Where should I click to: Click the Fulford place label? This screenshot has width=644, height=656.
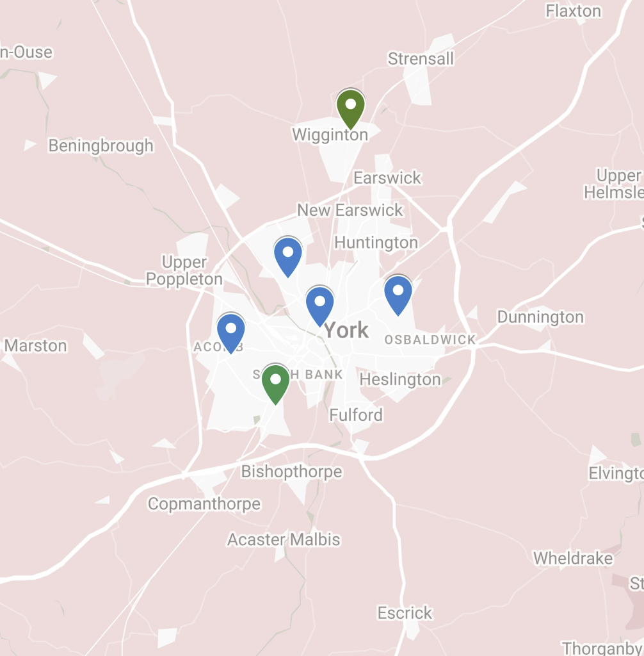tap(356, 415)
